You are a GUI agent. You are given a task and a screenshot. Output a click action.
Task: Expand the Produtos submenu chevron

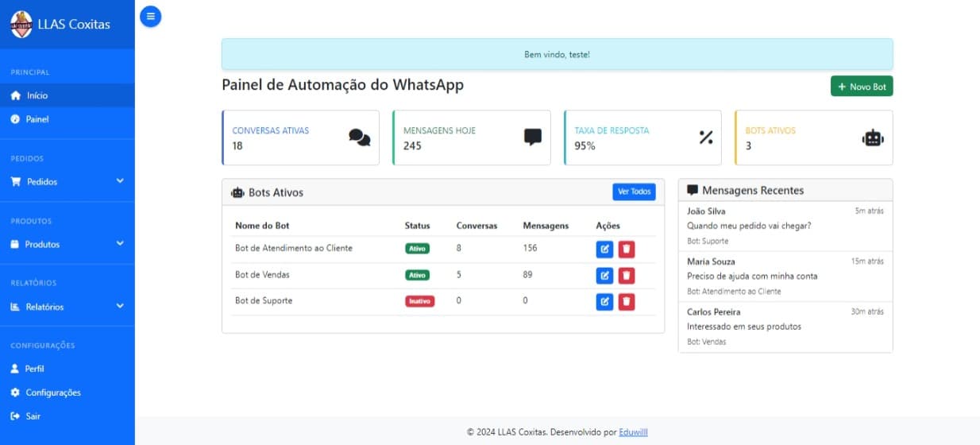point(120,243)
